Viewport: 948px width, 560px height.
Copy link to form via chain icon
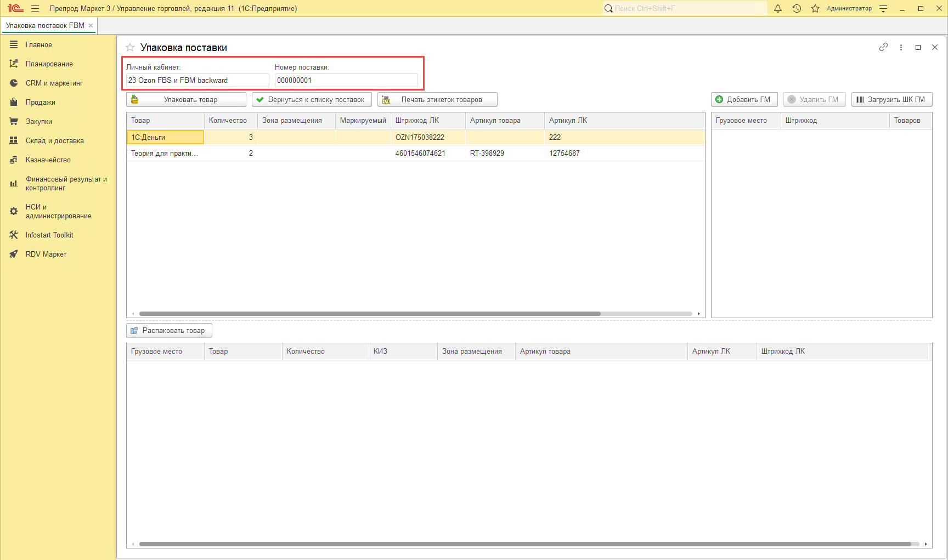point(883,47)
